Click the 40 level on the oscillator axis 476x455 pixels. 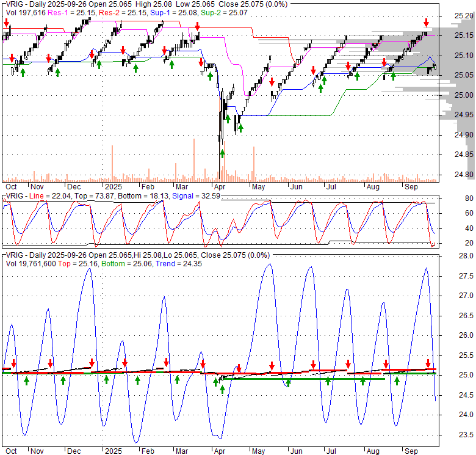469,228
